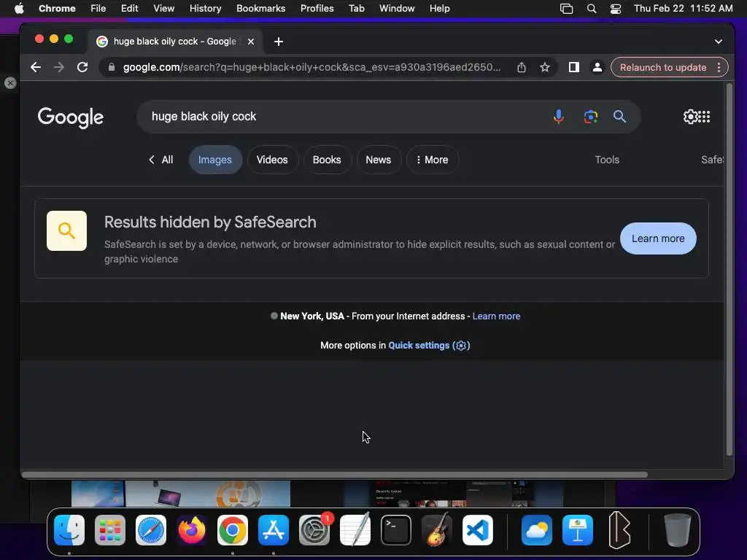Open Launchpad from the dock
This screenshot has width=747, height=560.
[110, 530]
